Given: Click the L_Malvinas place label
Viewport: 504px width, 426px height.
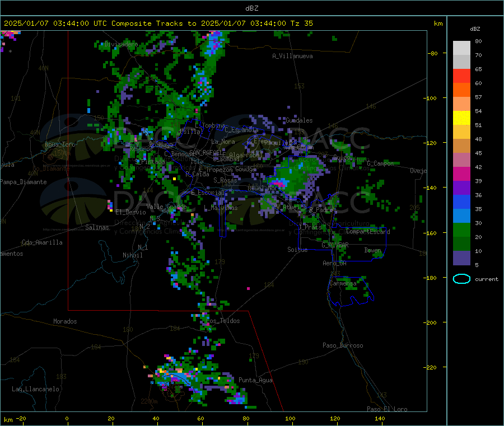Looking at the screenshot, I should pos(221,208).
